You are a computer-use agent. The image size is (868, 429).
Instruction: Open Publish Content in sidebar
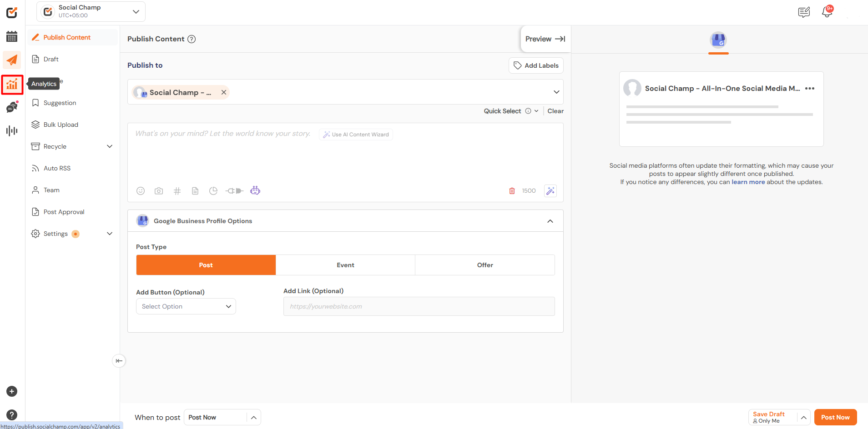click(72, 37)
